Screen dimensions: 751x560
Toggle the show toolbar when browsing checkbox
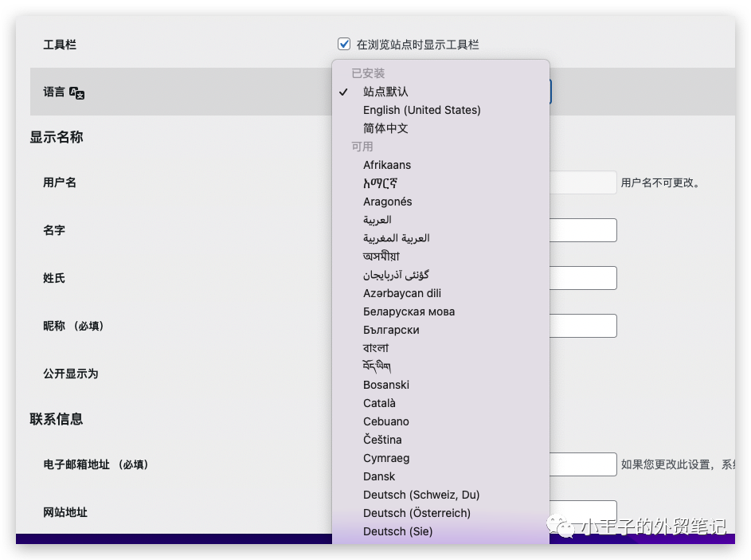tap(344, 44)
